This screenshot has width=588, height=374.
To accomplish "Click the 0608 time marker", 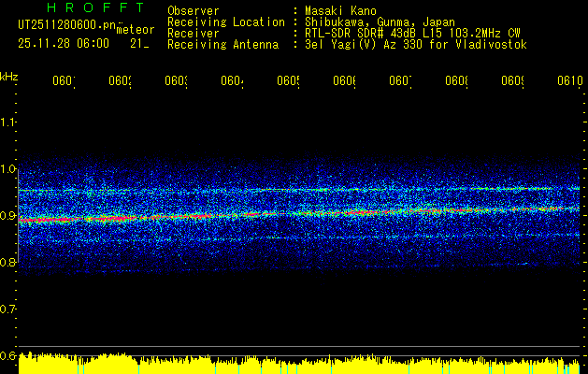I will coord(457,81).
